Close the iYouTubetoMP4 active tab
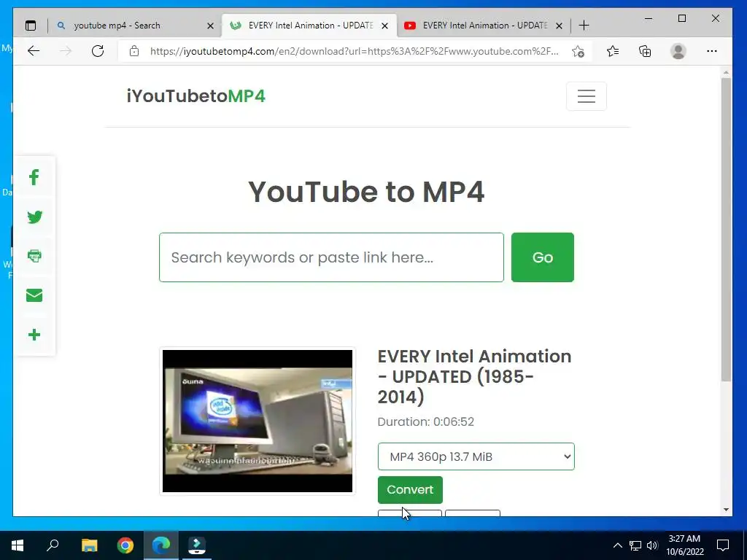The image size is (747, 560). (x=385, y=26)
